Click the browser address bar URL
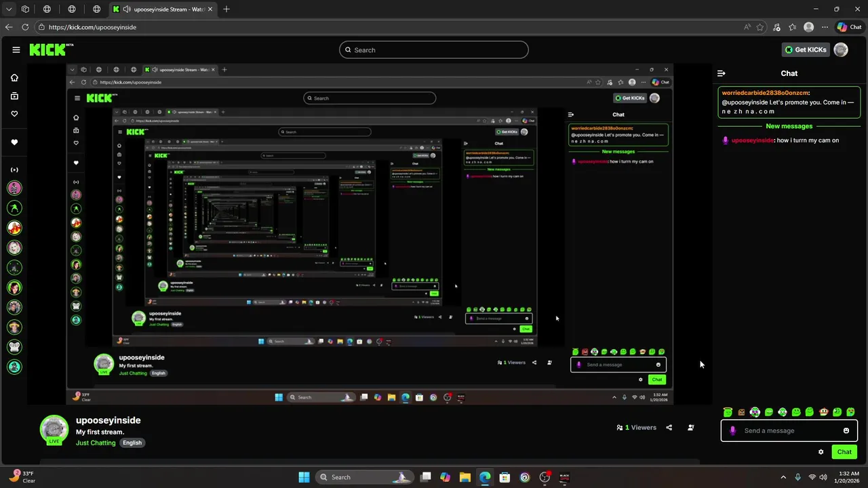The image size is (868, 488). (92, 27)
